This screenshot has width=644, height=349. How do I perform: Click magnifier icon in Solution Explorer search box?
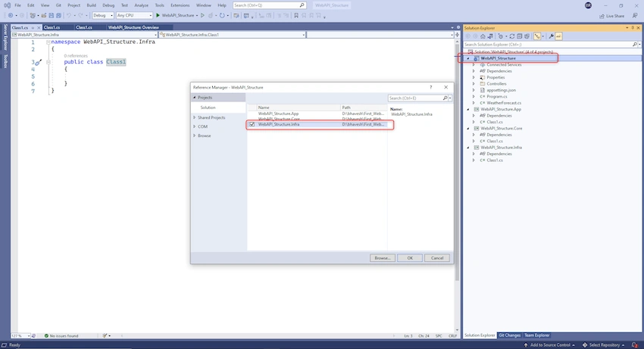635,45
